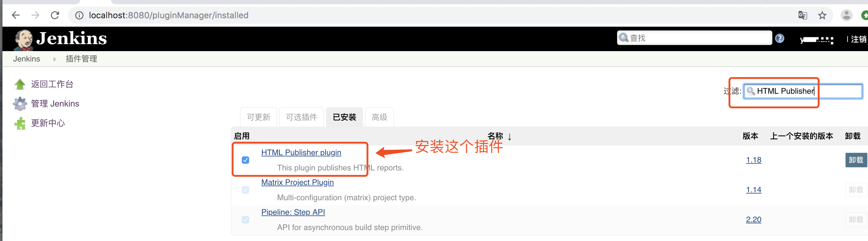Go to 返回工作台 in sidebar
Image resolution: width=868 pixels, height=241 pixels.
[x=52, y=84]
